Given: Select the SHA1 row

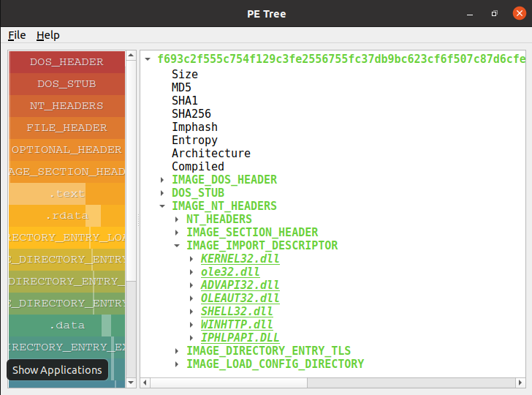Looking at the screenshot, I should [185, 100].
